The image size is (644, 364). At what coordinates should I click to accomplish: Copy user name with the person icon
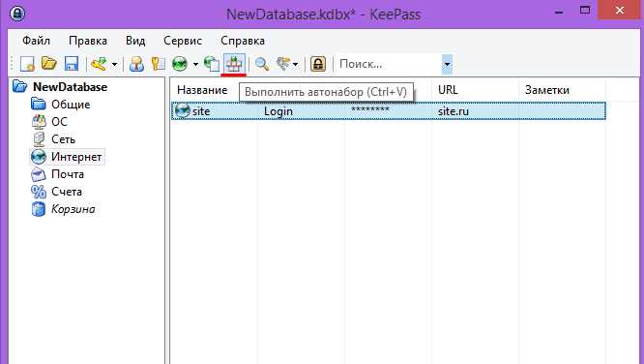click(136, 64)
